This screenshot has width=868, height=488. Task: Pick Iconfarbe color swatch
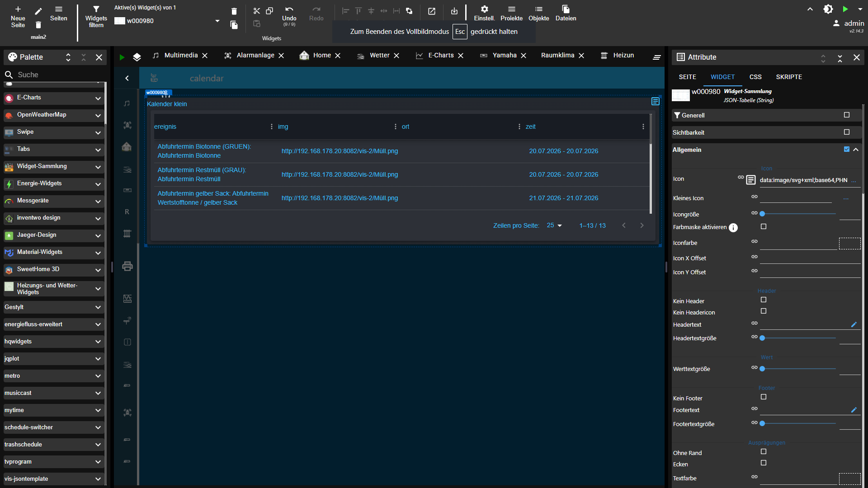point(849,244)
